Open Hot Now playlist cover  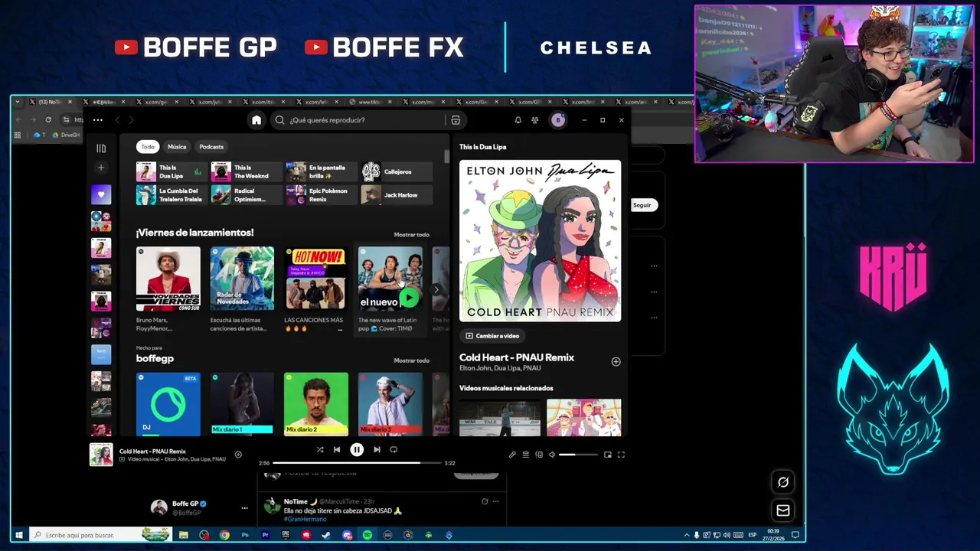click(x=316, y=279)
